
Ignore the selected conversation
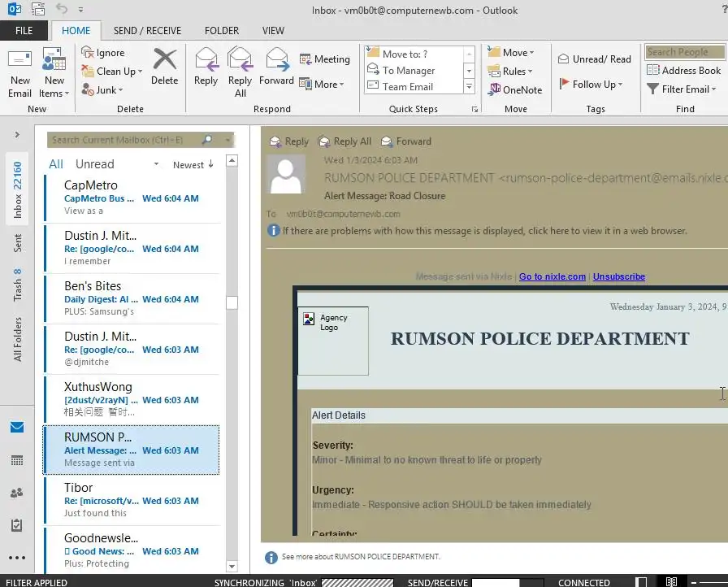point(103,53)
